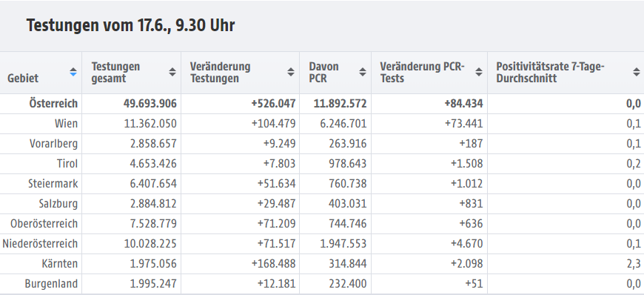Click sort arrows for Testungen gesamt

pyautogui.click(x=172, y=72)
